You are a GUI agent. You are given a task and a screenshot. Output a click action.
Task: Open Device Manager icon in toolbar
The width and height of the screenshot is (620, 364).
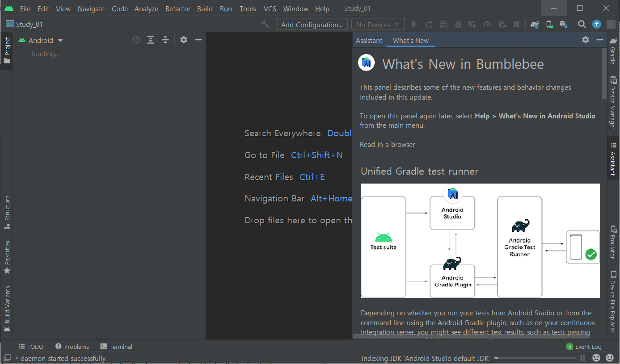coord(549,25)
